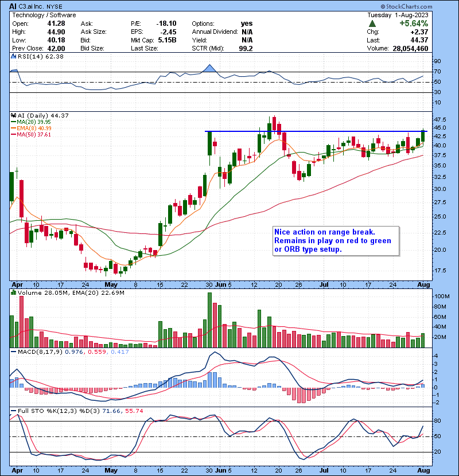
Task: Select the AI ticker symbol in header
Action: click(x=13, y=6)
